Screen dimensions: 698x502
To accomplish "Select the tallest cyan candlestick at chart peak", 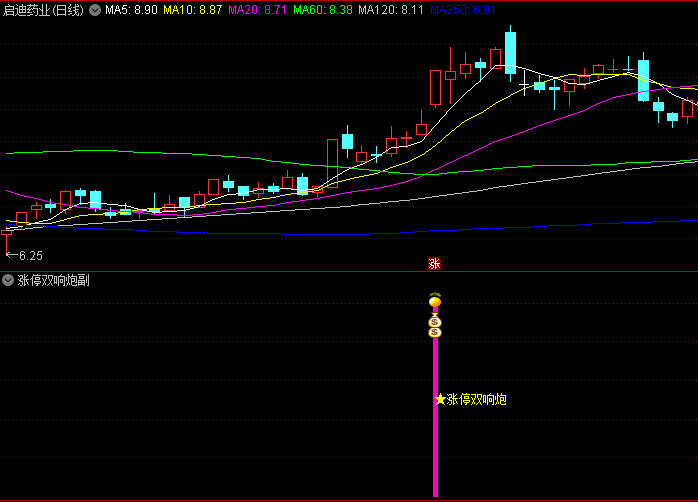I will [510, 52].
